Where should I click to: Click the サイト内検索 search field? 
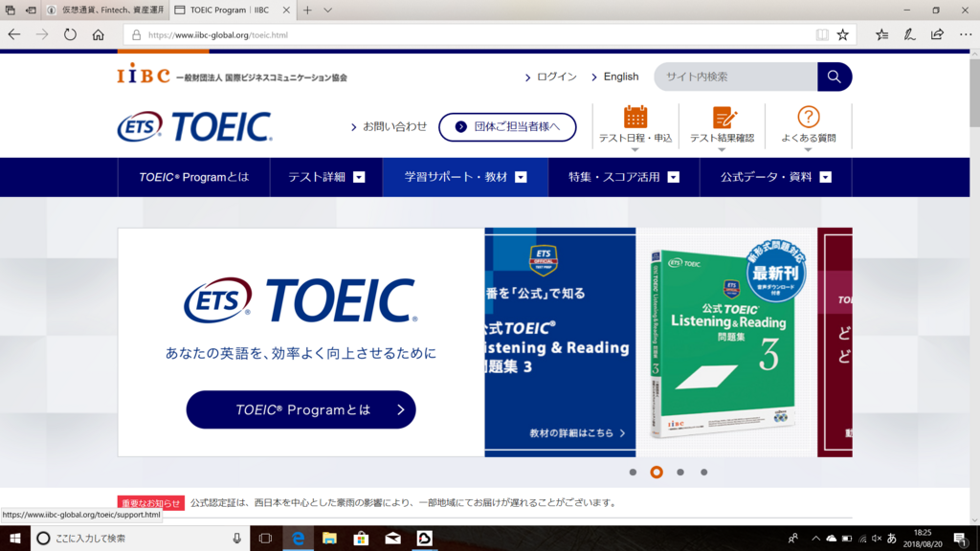736,77
